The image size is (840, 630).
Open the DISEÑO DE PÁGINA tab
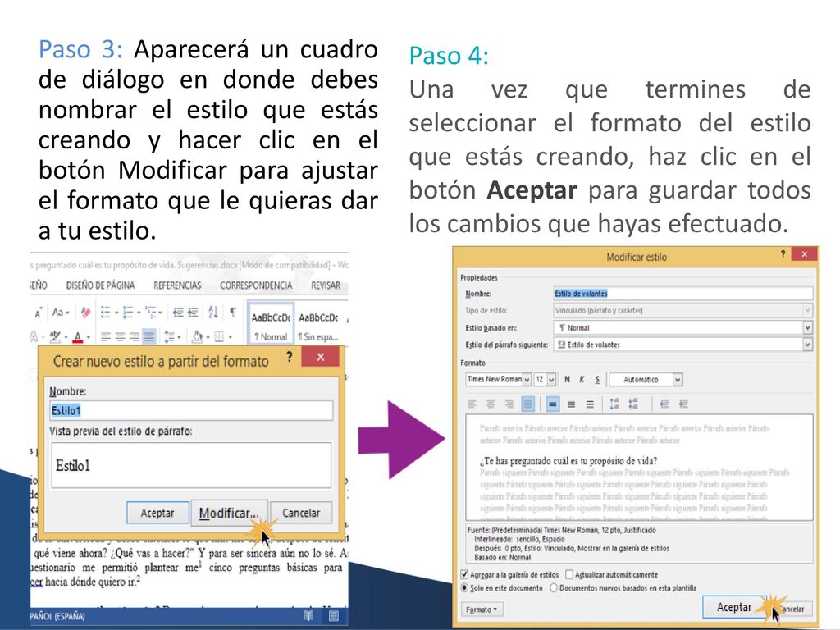[x=100, y=285]
